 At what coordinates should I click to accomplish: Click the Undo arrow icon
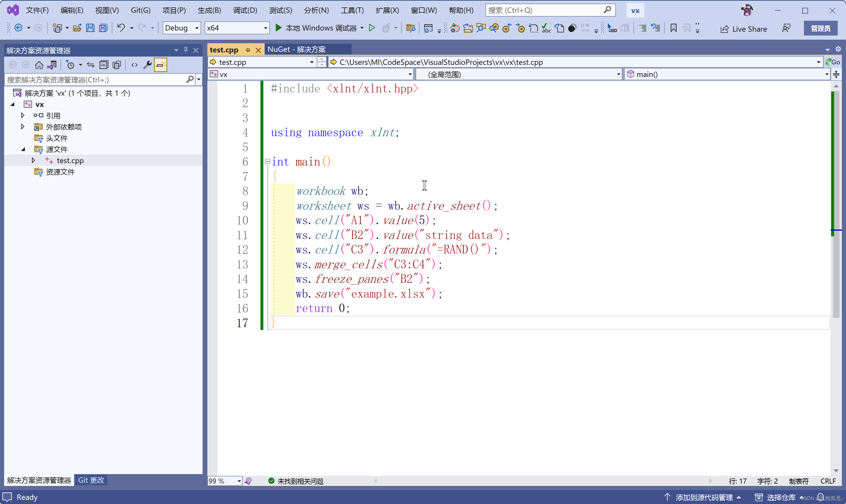point(121,28)
